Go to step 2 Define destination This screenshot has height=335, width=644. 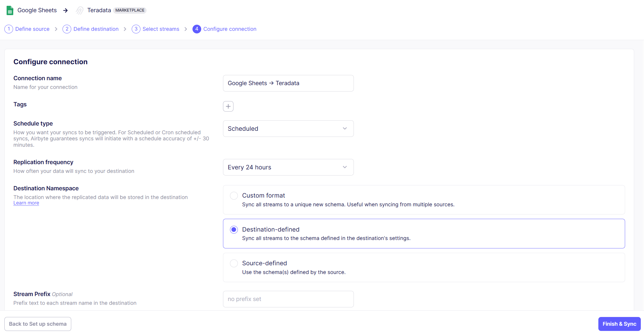91,29
